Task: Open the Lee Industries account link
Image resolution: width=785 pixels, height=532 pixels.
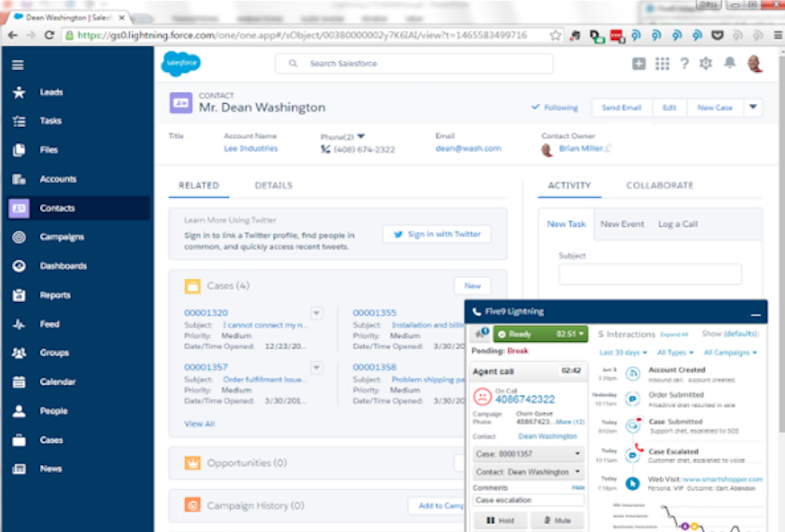Action: (251, 149)
